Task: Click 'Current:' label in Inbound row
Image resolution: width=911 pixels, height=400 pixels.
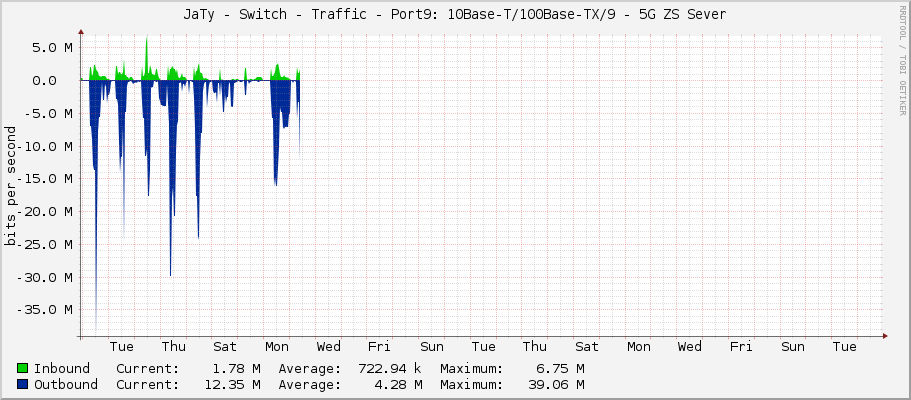Action: [x=148, y=369]
